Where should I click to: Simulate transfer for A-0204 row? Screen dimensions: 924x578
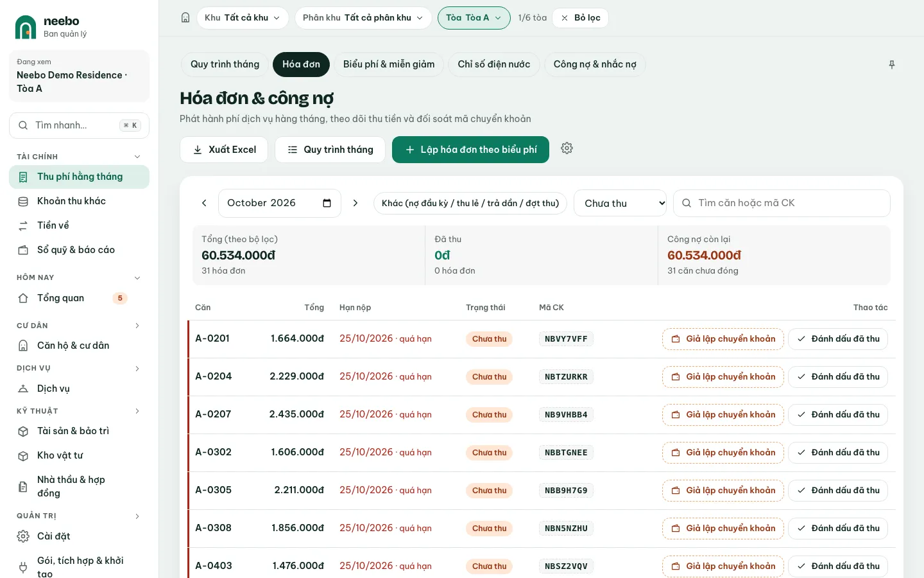(x=723, y=377)
